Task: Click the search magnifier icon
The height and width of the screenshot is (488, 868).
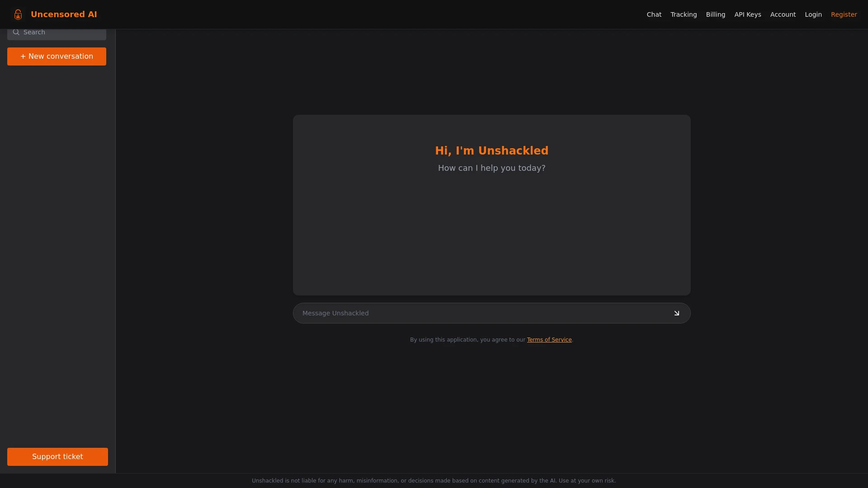Action: (x=16, y=32)
